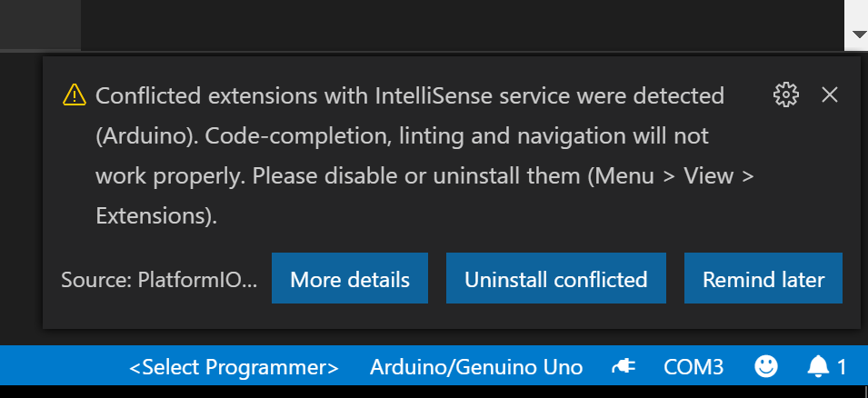Screen dimensions: 868x398
Task: Select the Remind later button
Action: pos(763,278)
